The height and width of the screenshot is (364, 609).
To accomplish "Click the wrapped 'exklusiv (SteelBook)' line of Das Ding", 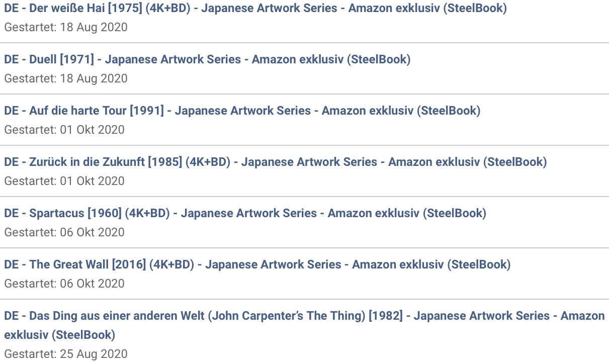I will [x=60, y=335].
